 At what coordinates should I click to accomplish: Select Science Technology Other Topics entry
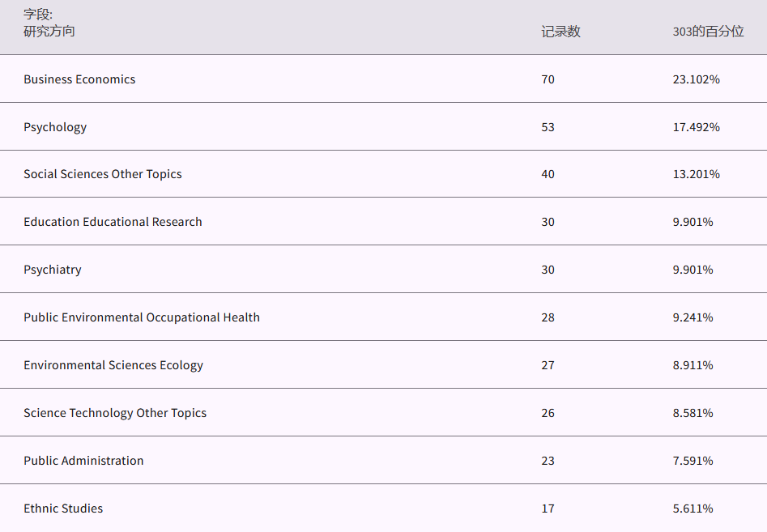coord(115,413)
